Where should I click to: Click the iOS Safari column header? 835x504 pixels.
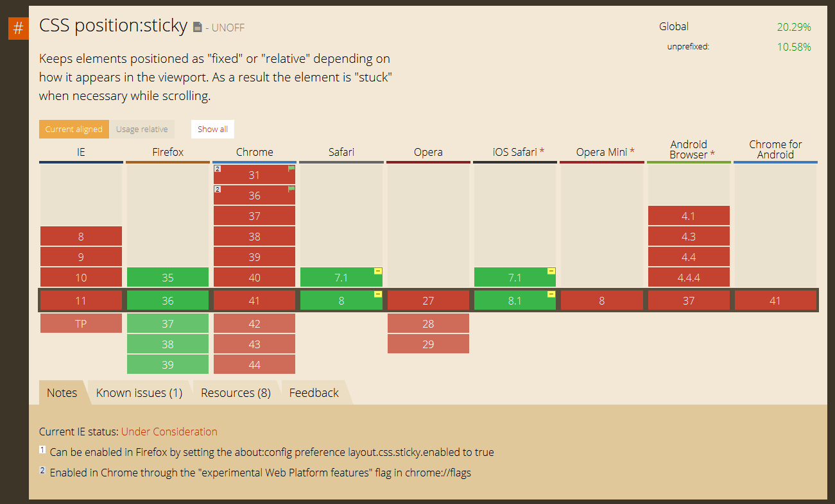515,152
